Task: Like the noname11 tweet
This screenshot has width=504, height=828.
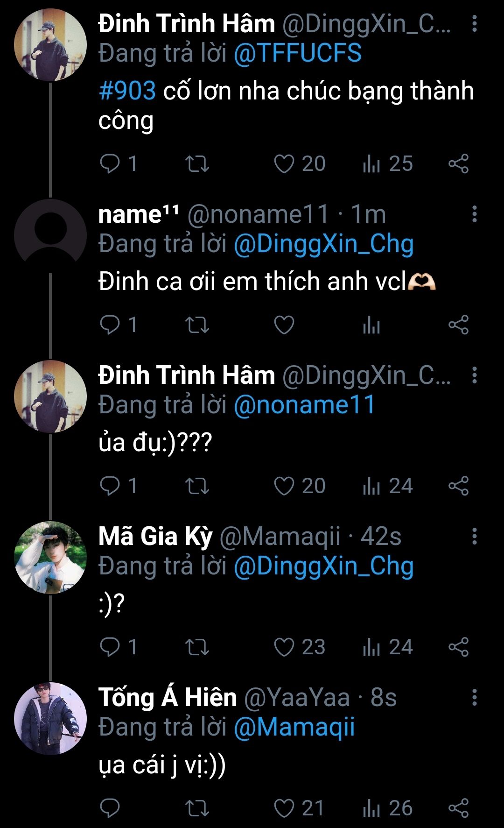Action: tap(284, 325)
